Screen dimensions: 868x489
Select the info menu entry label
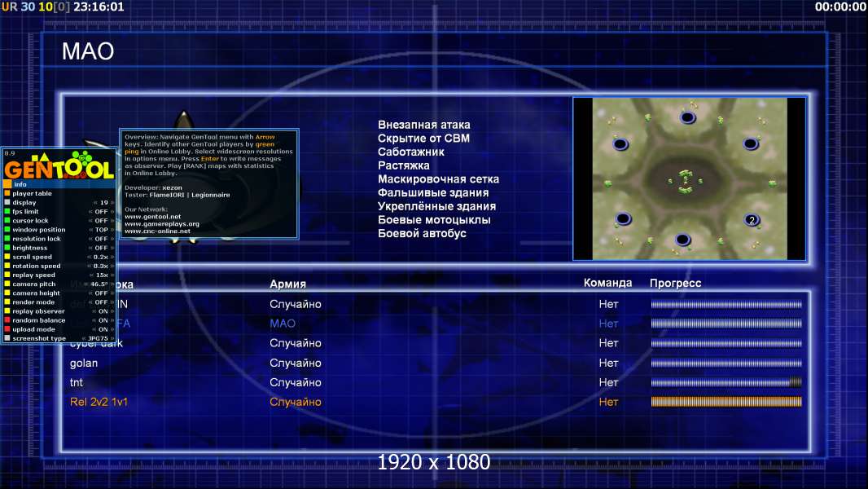tap(20, 184)
